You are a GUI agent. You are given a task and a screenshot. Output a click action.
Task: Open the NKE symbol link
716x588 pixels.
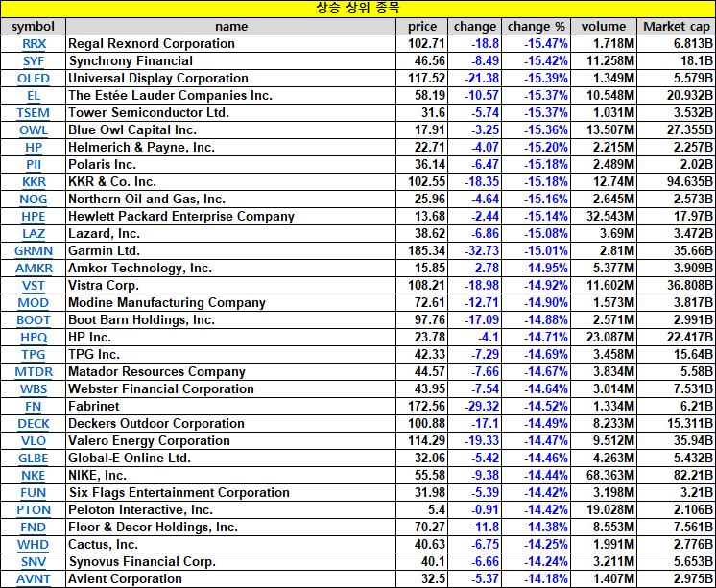click(x=34, y=476)
